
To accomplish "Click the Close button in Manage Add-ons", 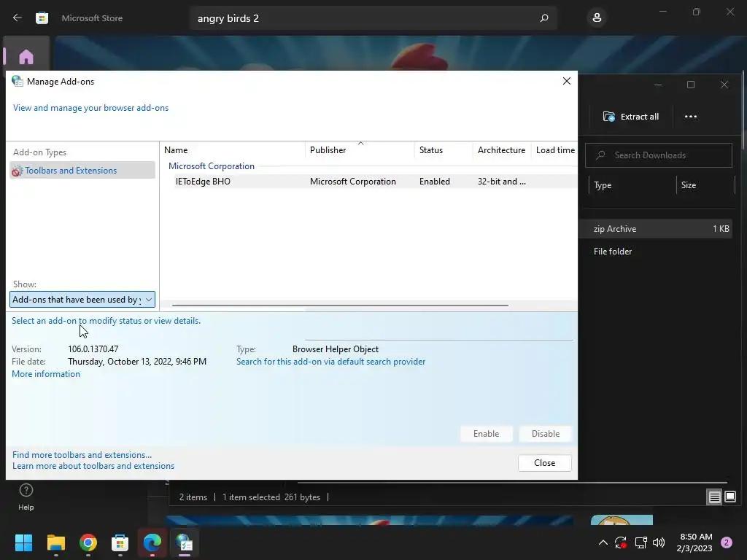I will tap(544, 463).
